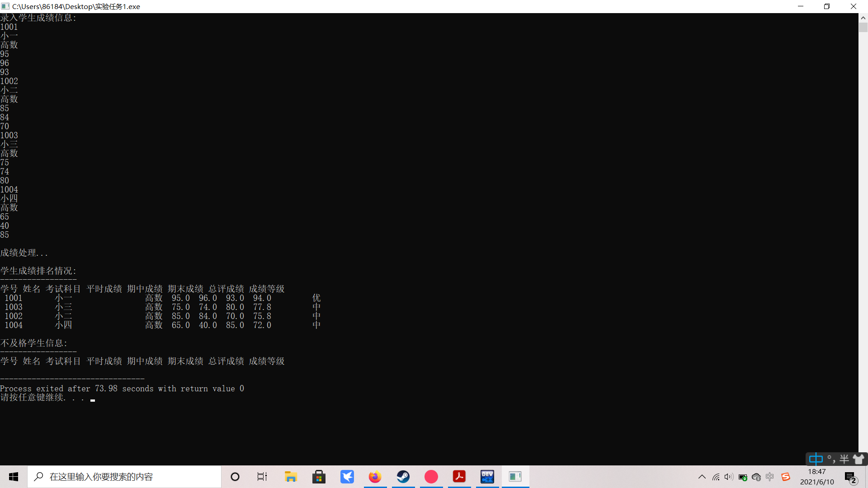Open the volume control in tray
Screen dimensions: 868x488
click(x=729, y=477)
